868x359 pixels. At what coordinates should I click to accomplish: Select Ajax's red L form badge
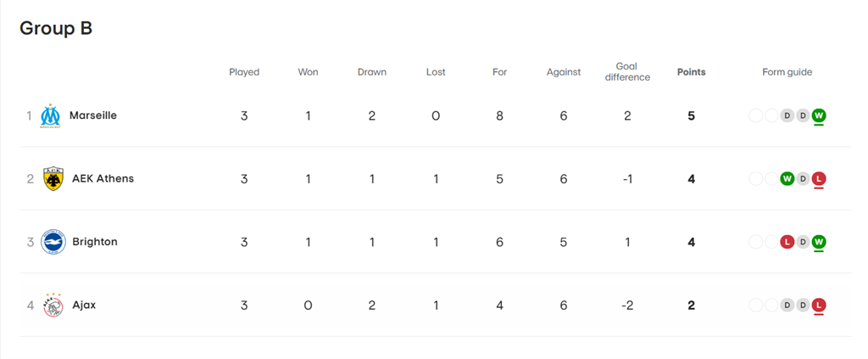click(819, 306)
